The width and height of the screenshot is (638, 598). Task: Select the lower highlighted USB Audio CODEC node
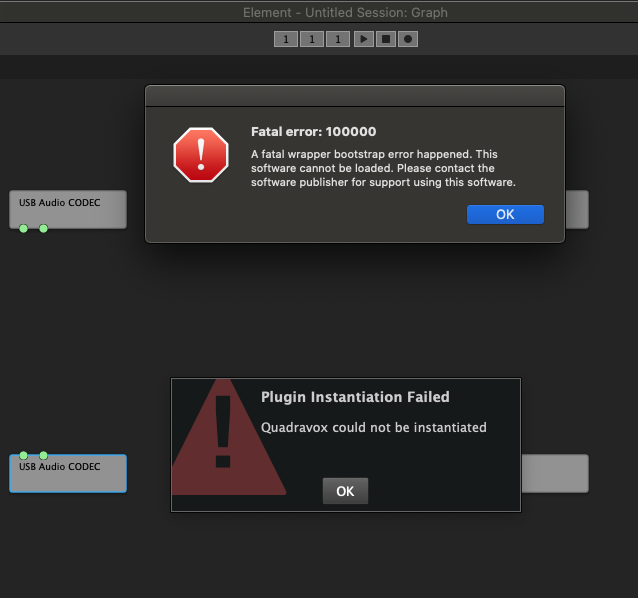pos(68,474)
